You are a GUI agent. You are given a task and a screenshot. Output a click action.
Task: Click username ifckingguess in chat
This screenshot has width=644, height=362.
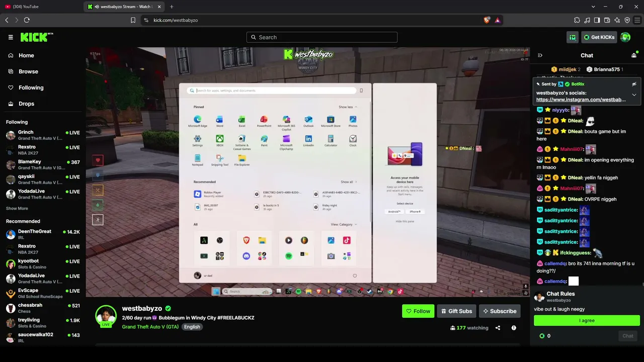click(575, 253)
